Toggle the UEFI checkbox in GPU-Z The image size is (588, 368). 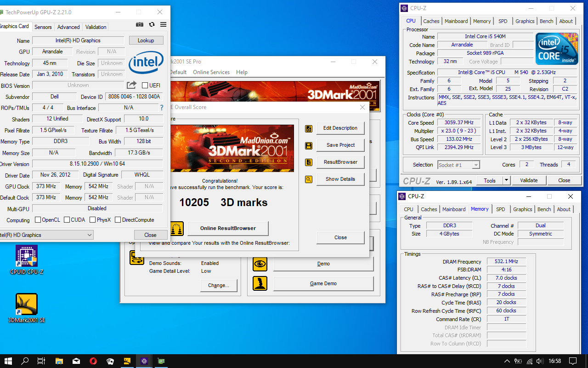[x=145, y=85]
